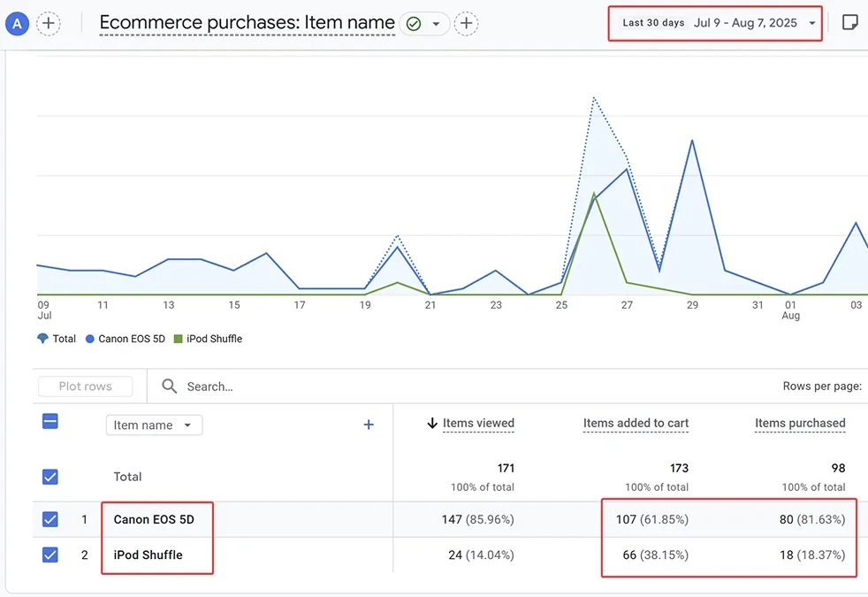Click the '107 (61.85%)' added to cart cell

click(x=652, y=519)
